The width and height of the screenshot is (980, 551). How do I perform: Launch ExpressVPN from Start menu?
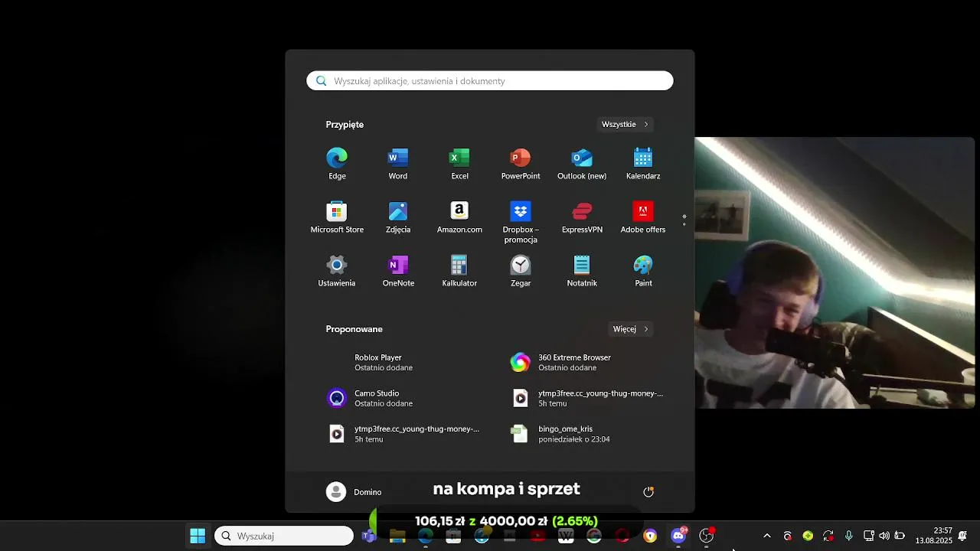click(x=582, y=217)
